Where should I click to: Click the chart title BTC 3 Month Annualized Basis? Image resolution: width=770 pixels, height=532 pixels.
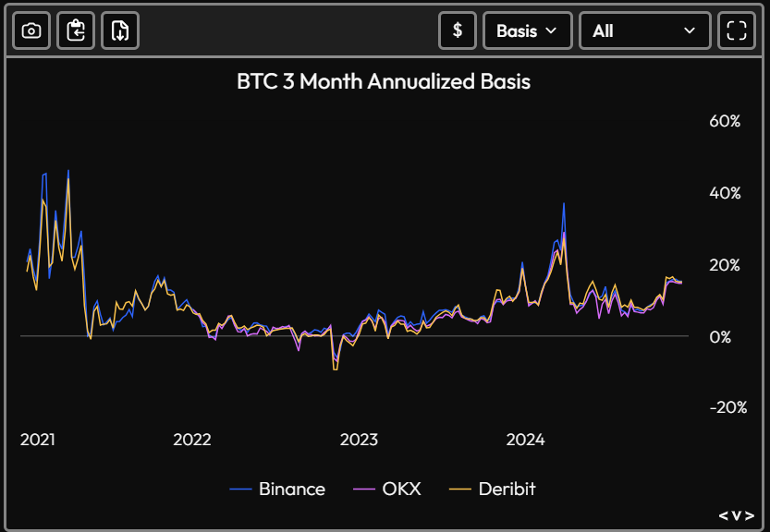[384, 81]
